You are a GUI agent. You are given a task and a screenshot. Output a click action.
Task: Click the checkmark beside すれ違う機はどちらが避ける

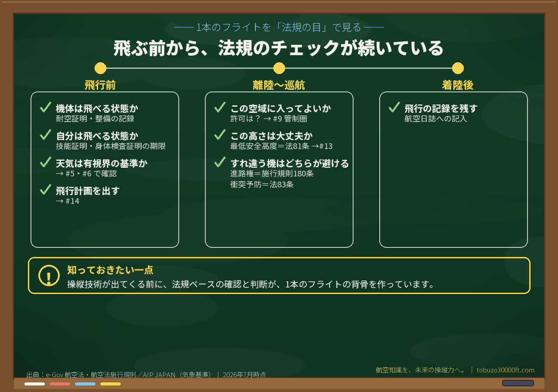click(x=220, y=162)
